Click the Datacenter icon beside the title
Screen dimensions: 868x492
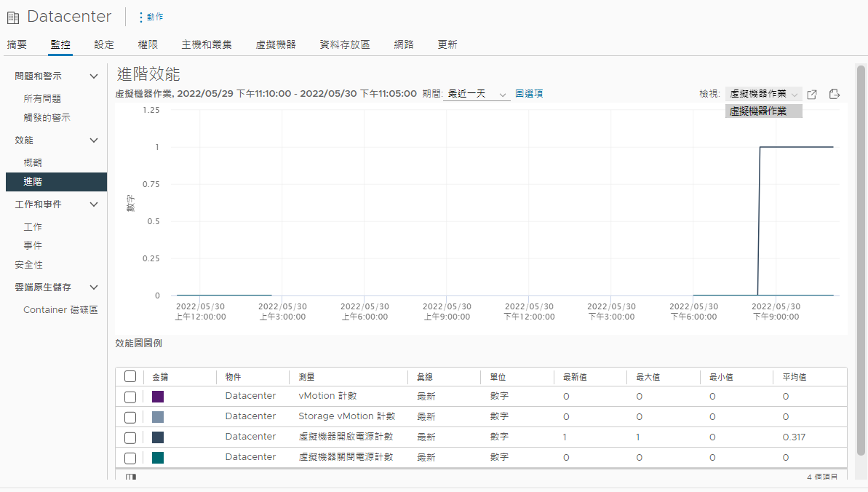(x=13, y=17)
